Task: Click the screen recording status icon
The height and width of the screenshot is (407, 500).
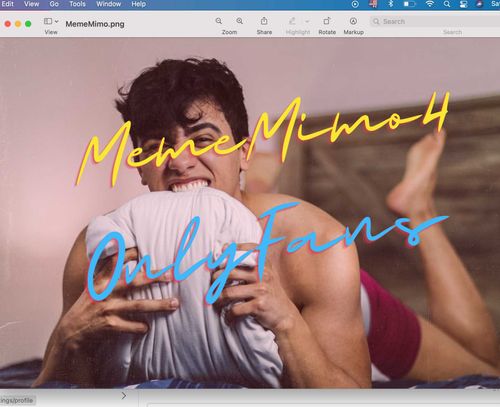Action: click(x=355, y=4)
